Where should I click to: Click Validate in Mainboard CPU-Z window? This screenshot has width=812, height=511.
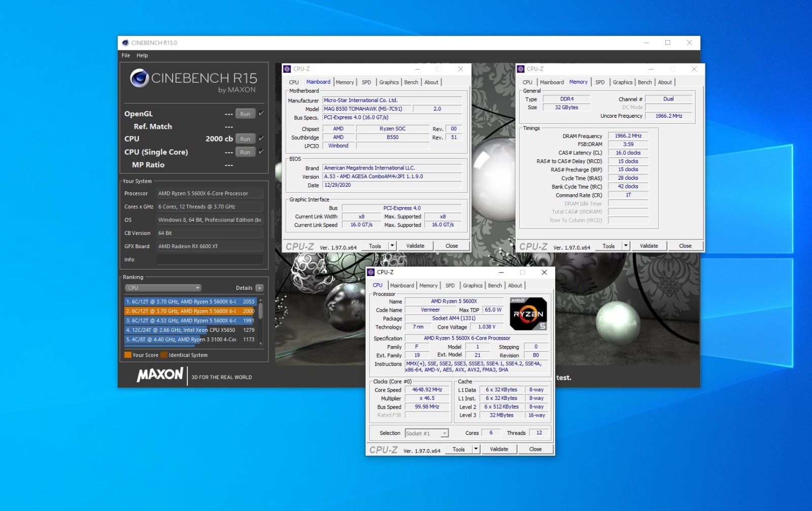click(x=415, y=246)
